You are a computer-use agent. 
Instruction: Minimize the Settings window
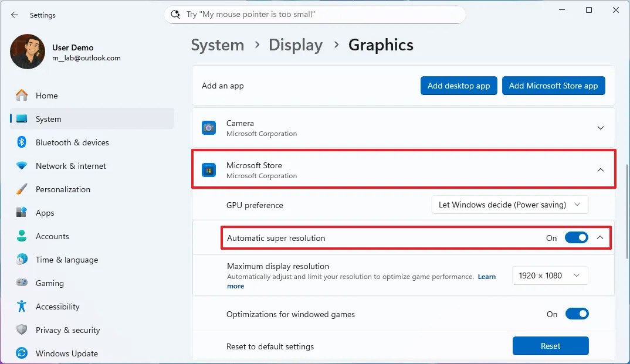[562, 10]
